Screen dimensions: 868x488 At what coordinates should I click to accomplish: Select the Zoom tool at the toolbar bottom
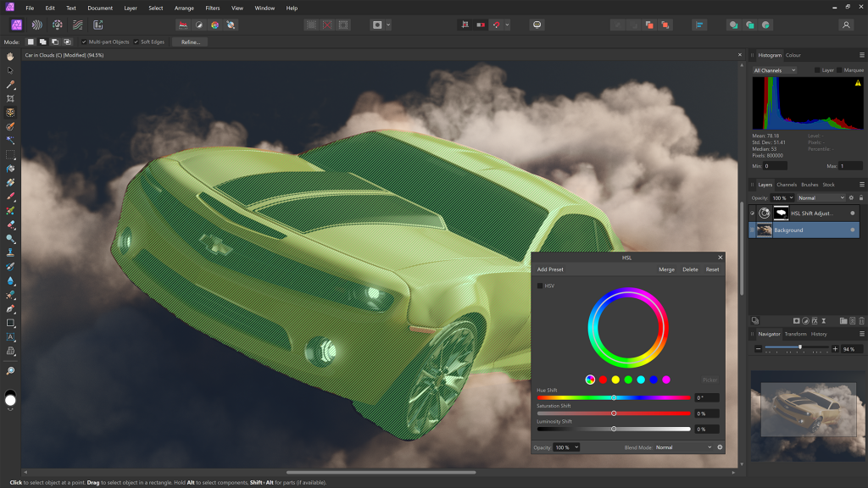11,370
